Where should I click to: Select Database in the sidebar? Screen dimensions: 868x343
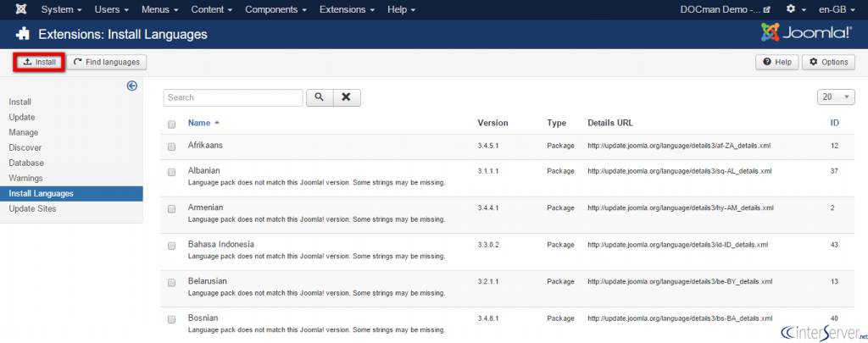26,163
